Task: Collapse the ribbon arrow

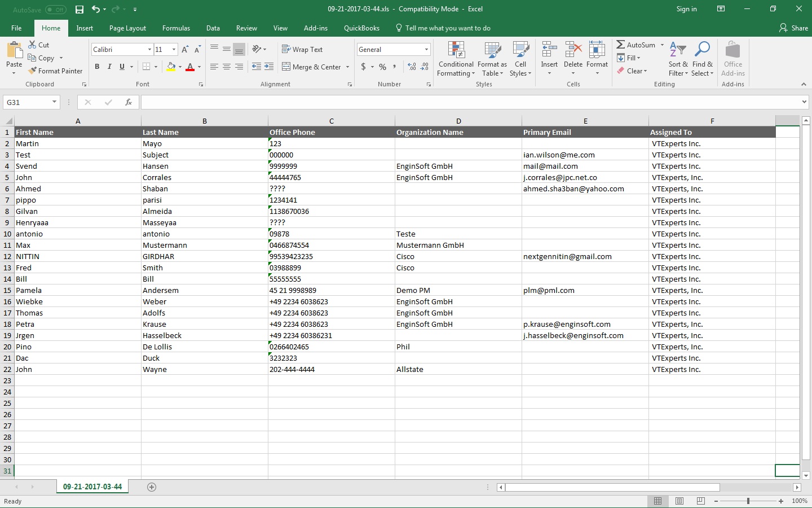Action: coord(804,84)
